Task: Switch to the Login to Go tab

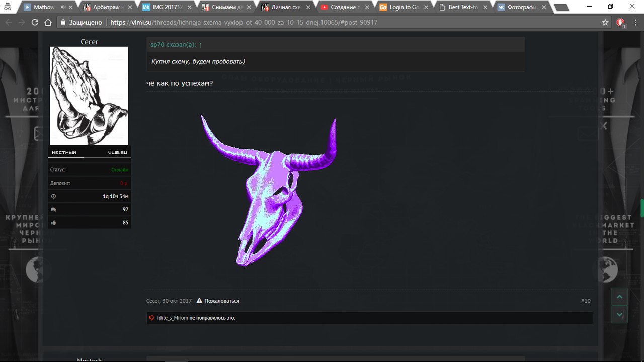Action: tap(401, 7)
